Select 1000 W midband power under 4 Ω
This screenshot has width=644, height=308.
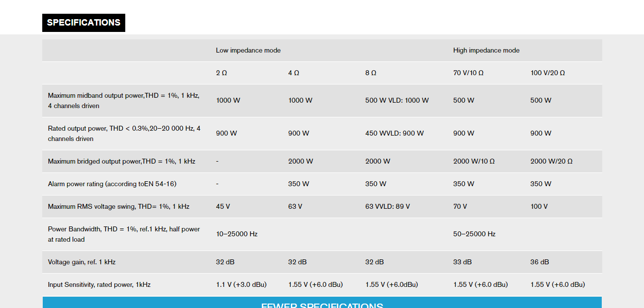(300, 101)
